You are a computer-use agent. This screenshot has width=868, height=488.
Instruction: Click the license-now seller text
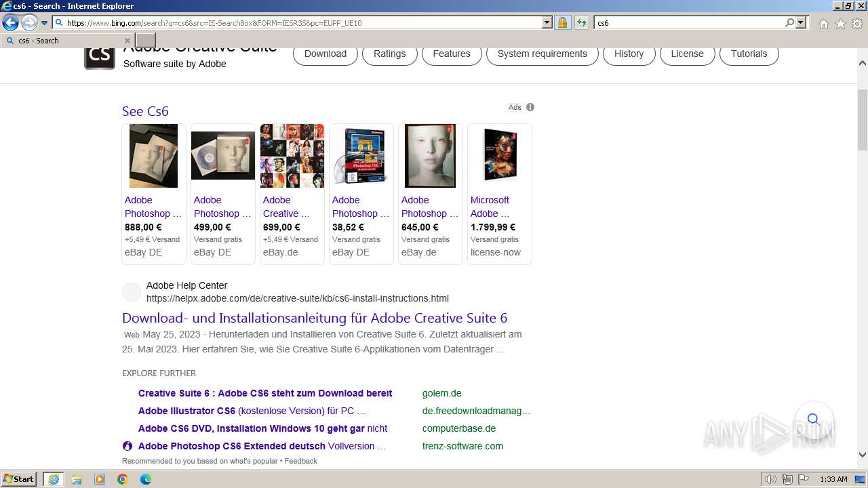coord(496,252)
